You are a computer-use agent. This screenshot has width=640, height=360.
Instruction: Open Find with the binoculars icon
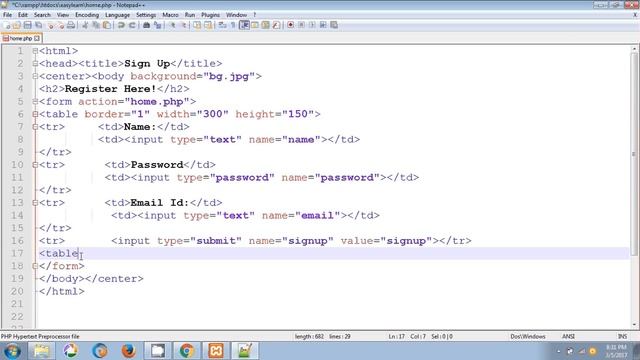coord(147,25)
